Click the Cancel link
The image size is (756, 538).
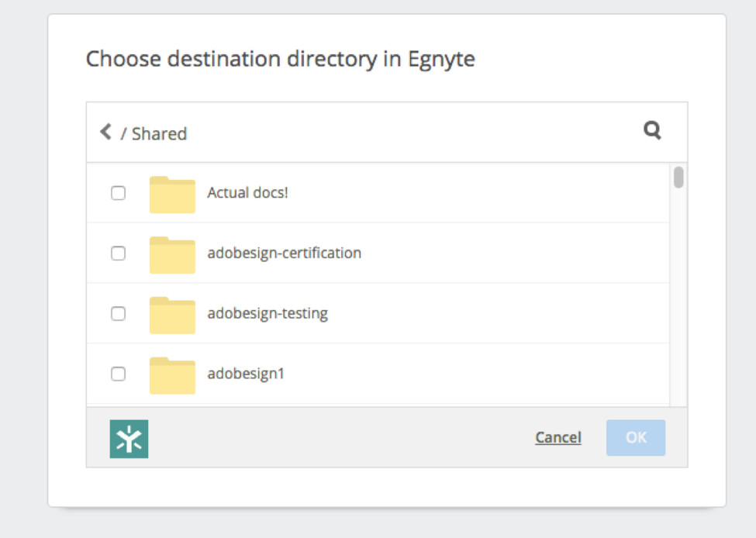pyautogui.click(x=558, y=437)
